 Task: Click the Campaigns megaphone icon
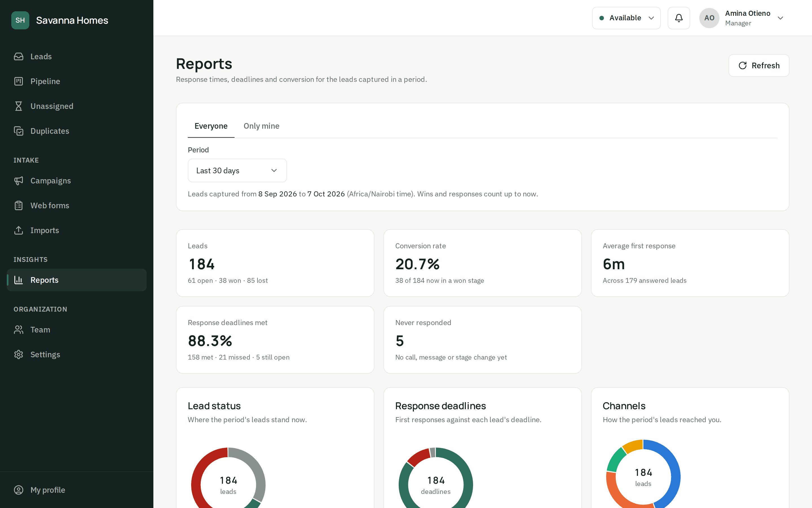pyautogui.click(x=18, y=181)
